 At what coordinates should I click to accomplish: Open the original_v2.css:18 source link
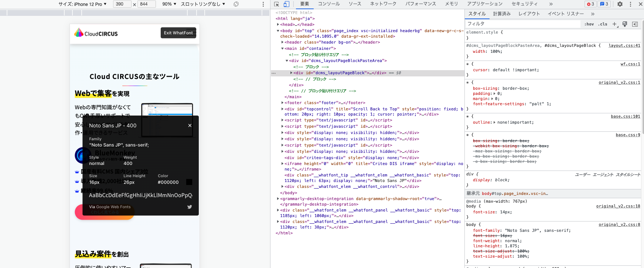(618, 206)
